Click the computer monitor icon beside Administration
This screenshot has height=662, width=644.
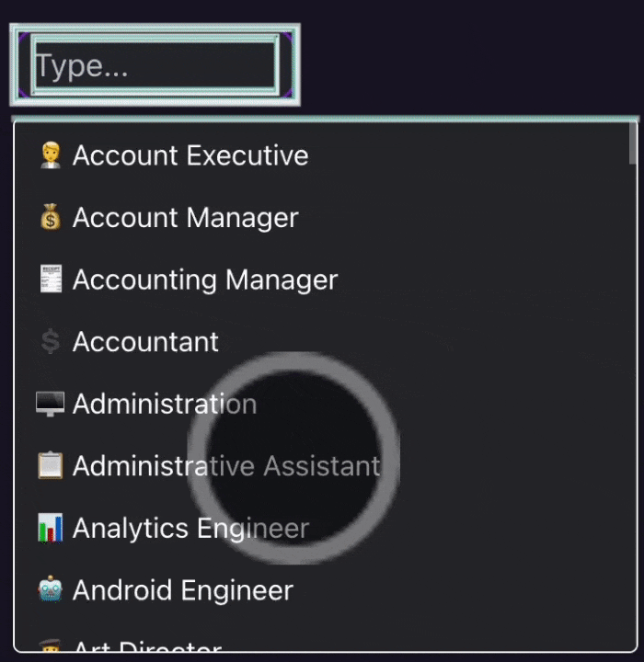coord(51,404)
